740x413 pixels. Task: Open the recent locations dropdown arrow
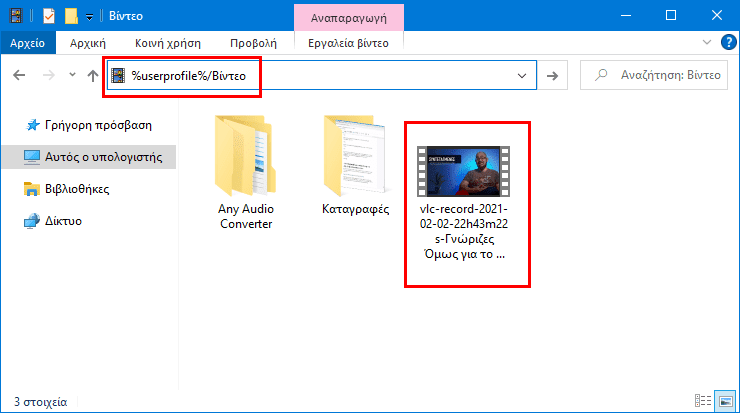(x=72, y=75)
